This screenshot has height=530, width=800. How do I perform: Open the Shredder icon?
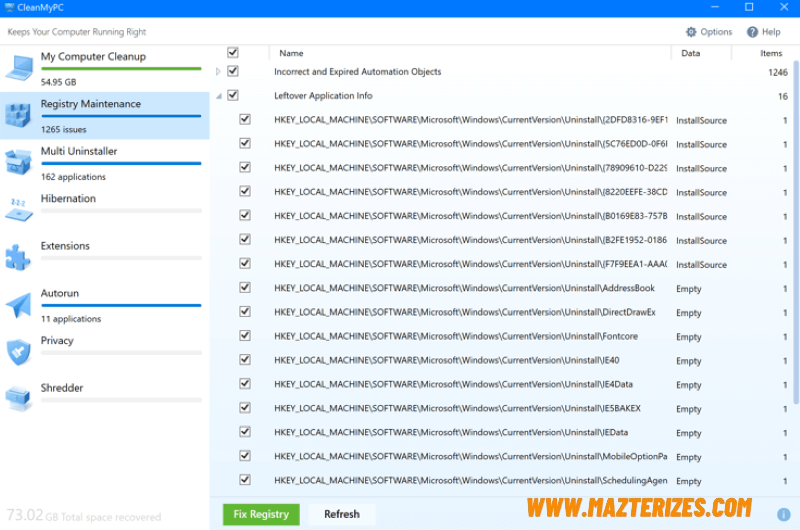click(x=18, y=398)
